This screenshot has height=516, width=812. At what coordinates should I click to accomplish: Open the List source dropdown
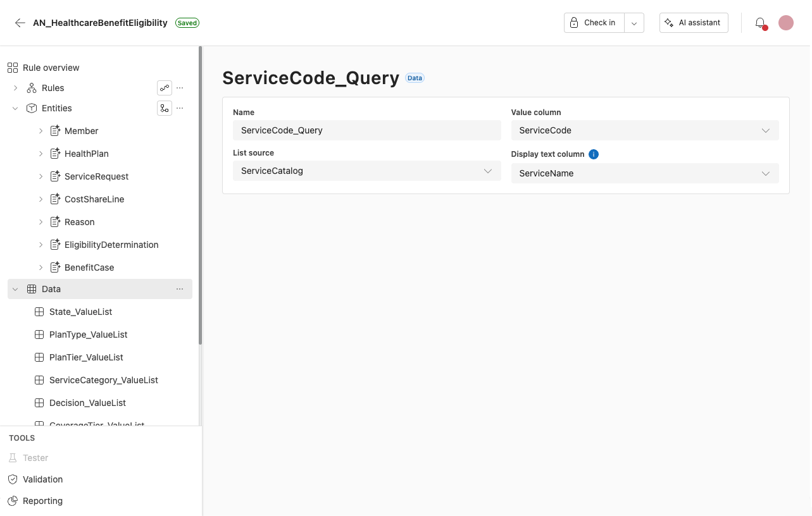click(x=366, y=171)
